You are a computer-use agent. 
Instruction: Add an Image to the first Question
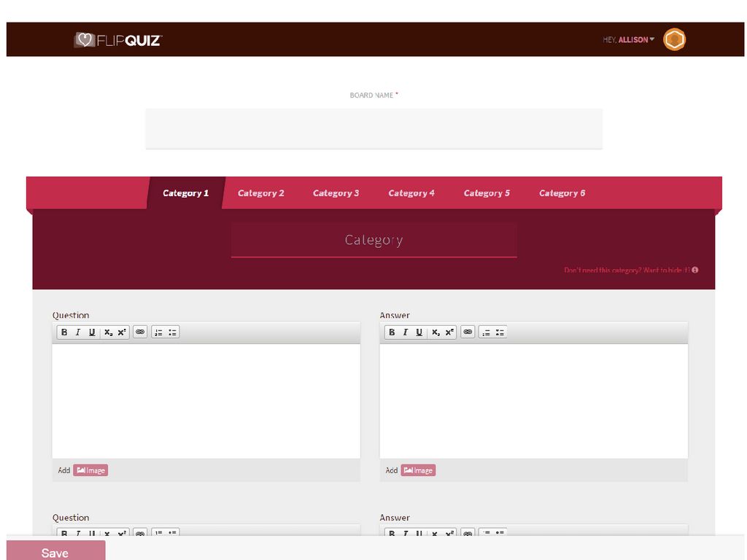pyautogui.click(x=90, y=470)
